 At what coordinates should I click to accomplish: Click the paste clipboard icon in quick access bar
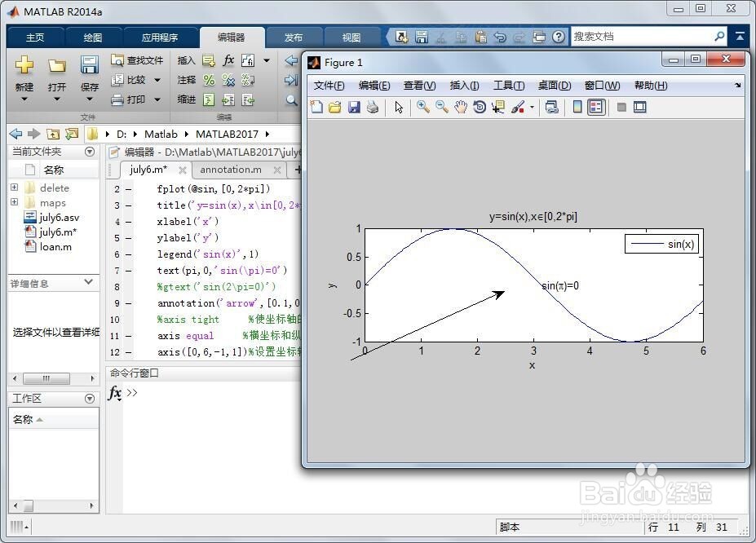[x=480, y=37]
